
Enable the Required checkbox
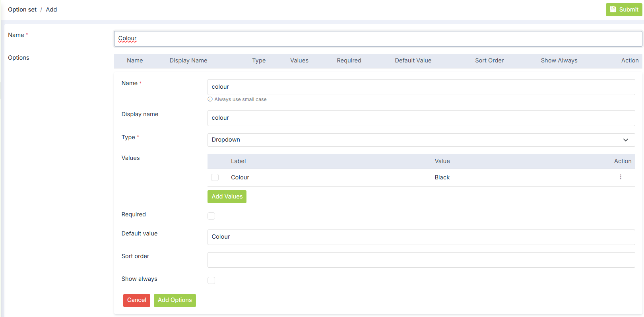click(211, 216)
